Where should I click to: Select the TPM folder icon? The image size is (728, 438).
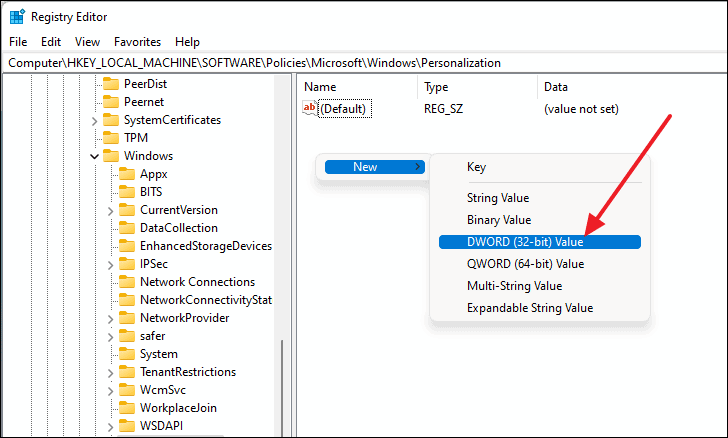pos(110,138)
